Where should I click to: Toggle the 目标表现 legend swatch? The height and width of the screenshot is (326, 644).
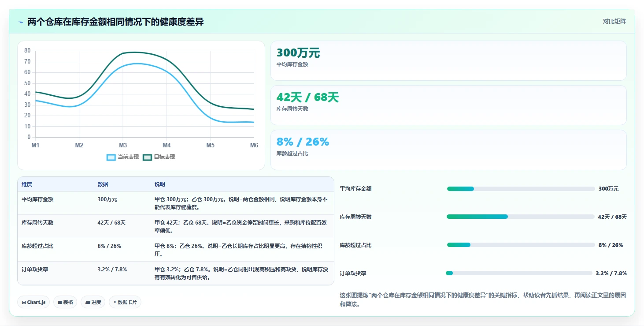click(x=147, y=157)
